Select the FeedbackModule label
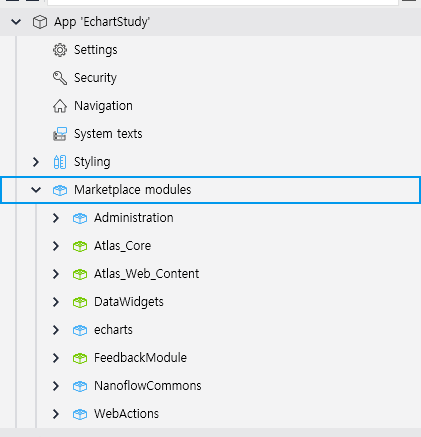 tap(140, 358)
